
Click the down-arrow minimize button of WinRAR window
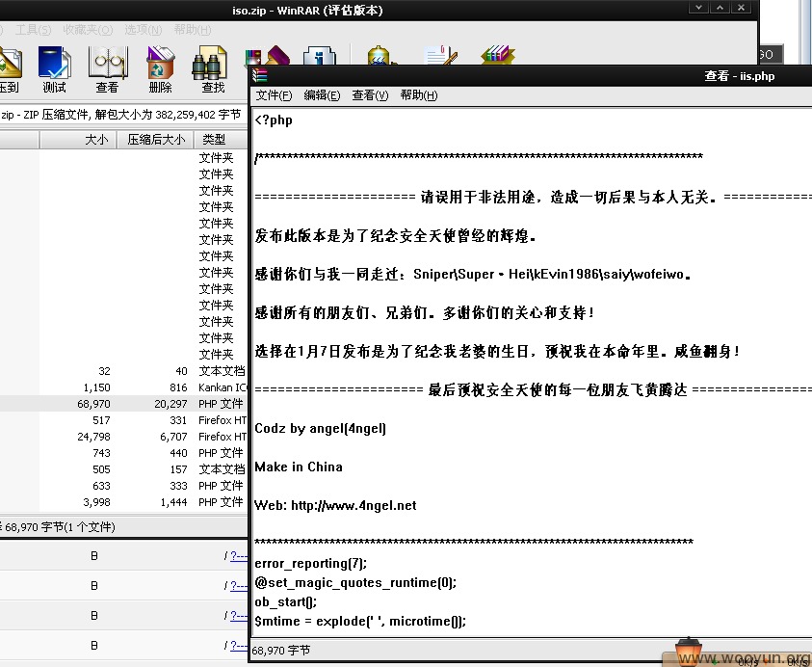698,8
